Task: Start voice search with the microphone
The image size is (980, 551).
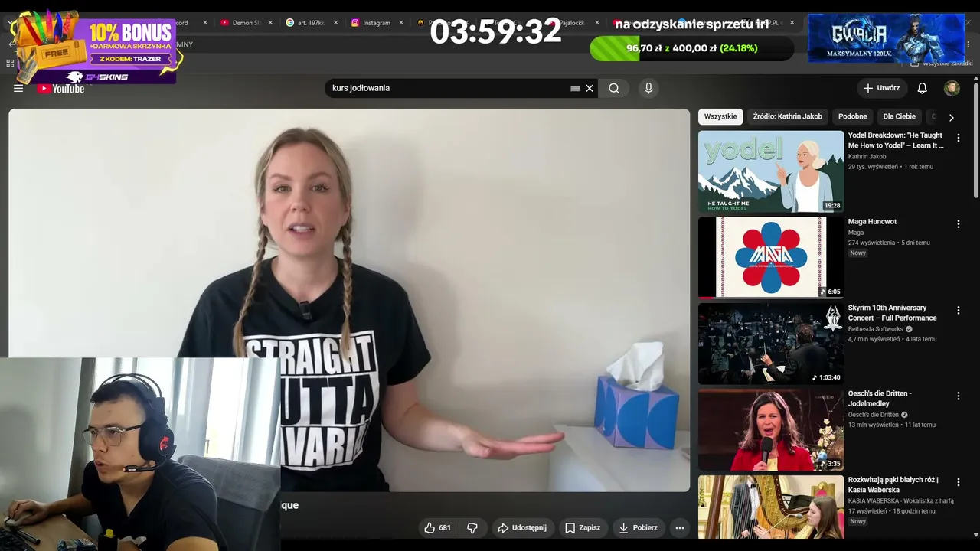Action: (648, 88)
